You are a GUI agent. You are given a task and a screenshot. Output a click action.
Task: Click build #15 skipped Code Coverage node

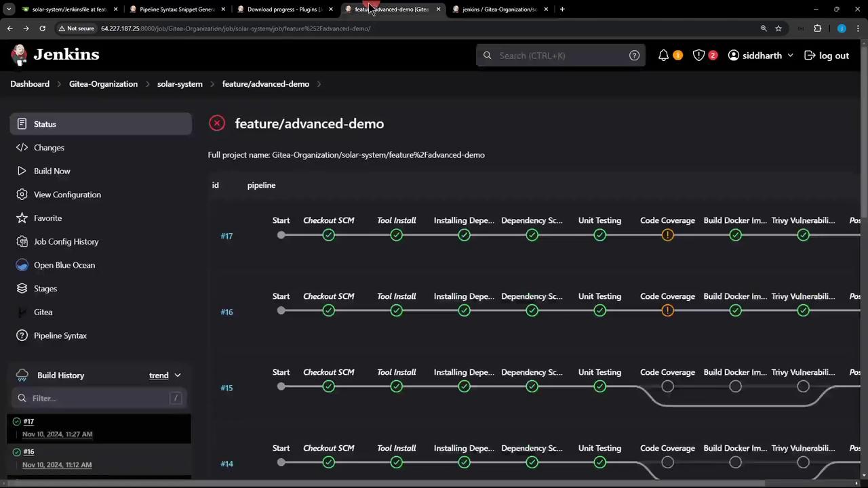click(x=667, y=386)
